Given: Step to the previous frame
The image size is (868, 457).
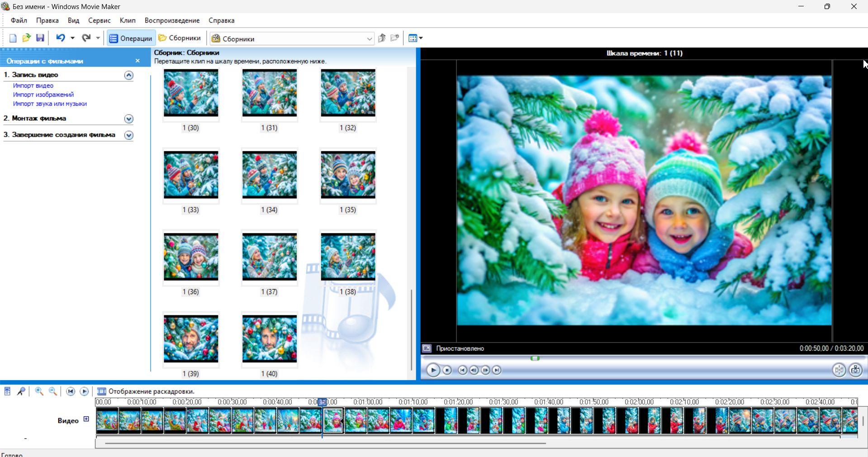Looking at the screenshot, I should click(474, 370).
